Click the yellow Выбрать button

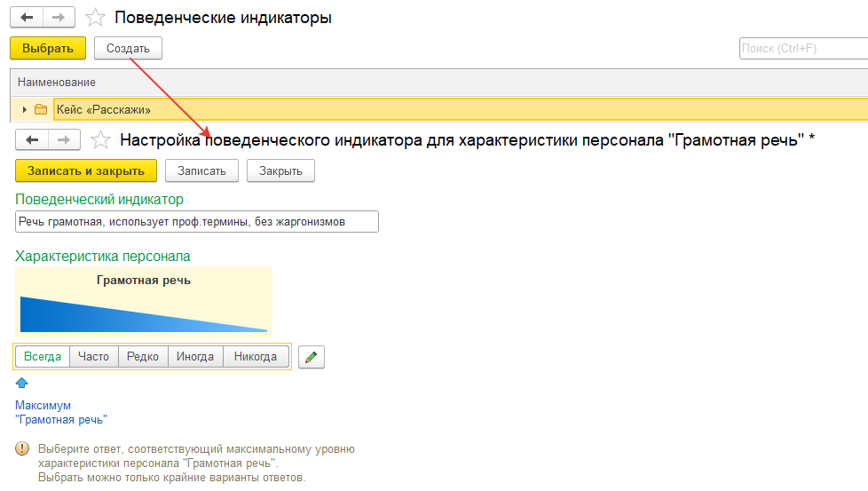click(x=48, y=48)
